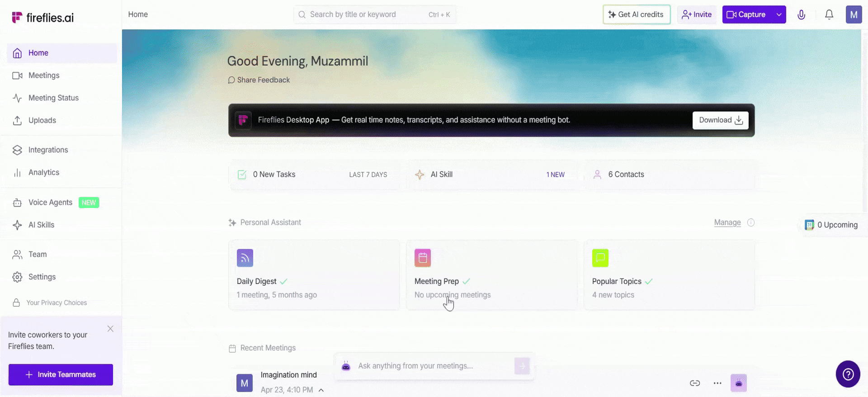Download the Fireflies Desktop App
Viewport: 868px width, 397px height.
tap(721, 120)
